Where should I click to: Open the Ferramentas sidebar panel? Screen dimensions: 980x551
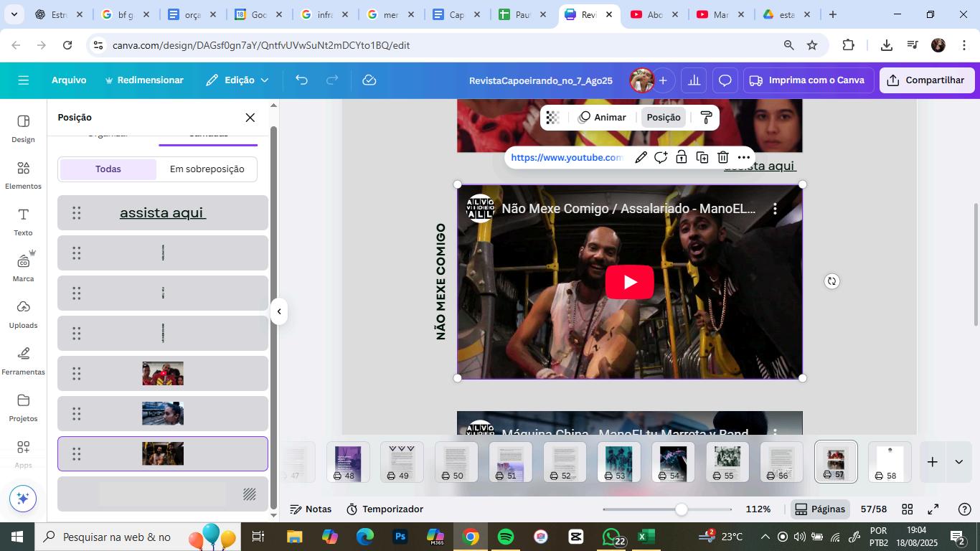[23, 361]
